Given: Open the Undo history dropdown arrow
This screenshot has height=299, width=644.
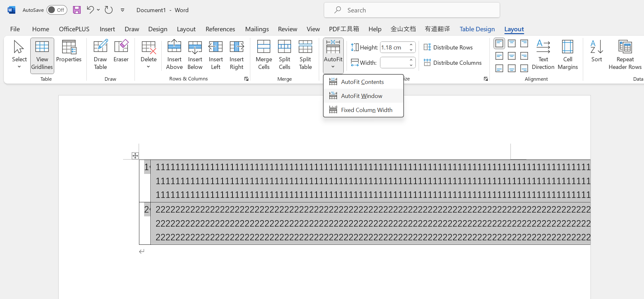Looking at the screenshot, I should pyautogui.click(x=99, y=10).
